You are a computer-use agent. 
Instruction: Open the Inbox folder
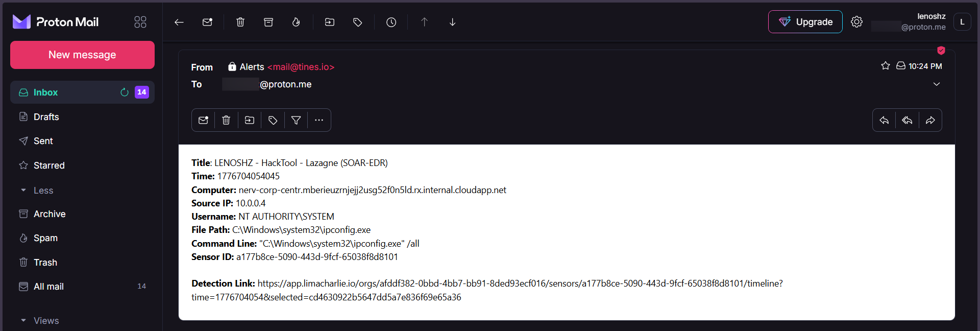click(45, 92)
